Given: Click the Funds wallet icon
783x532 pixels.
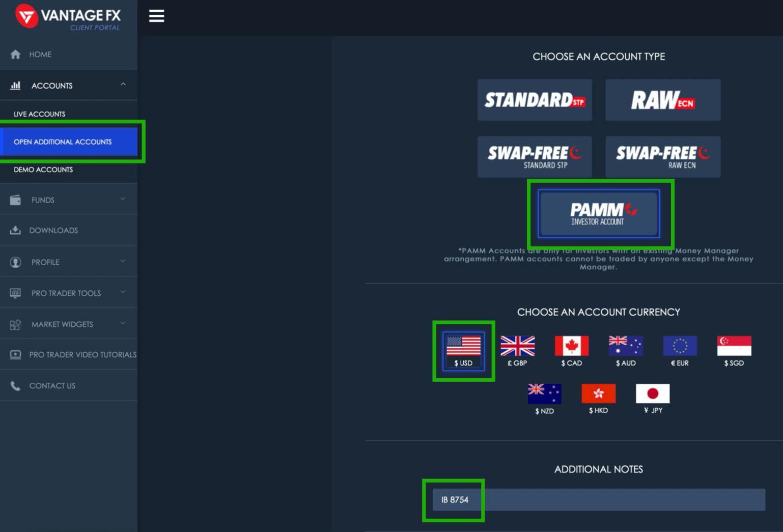Looking at the screenshot, I should pos(15,200).
